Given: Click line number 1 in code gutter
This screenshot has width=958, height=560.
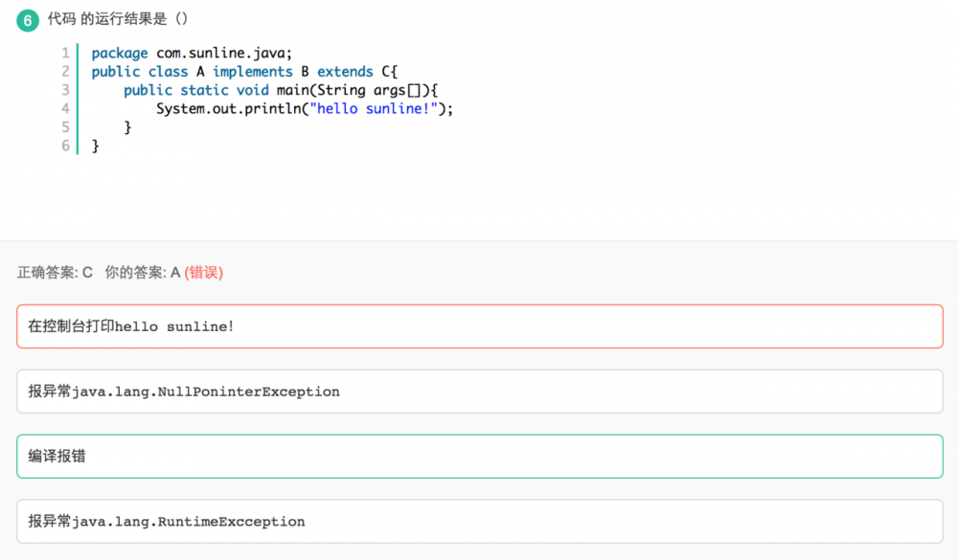Looking at the screenshot, I should (x=65, y=53).
